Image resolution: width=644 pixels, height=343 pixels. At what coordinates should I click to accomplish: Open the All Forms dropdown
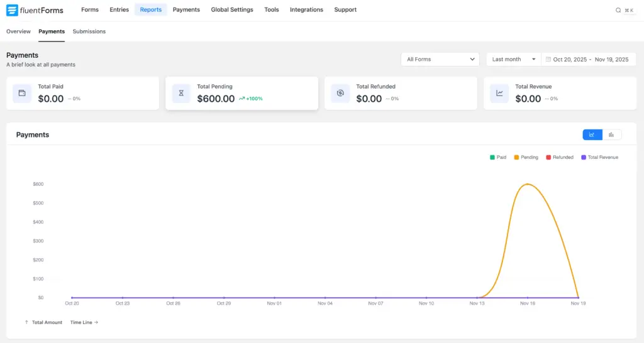[440, 59]
